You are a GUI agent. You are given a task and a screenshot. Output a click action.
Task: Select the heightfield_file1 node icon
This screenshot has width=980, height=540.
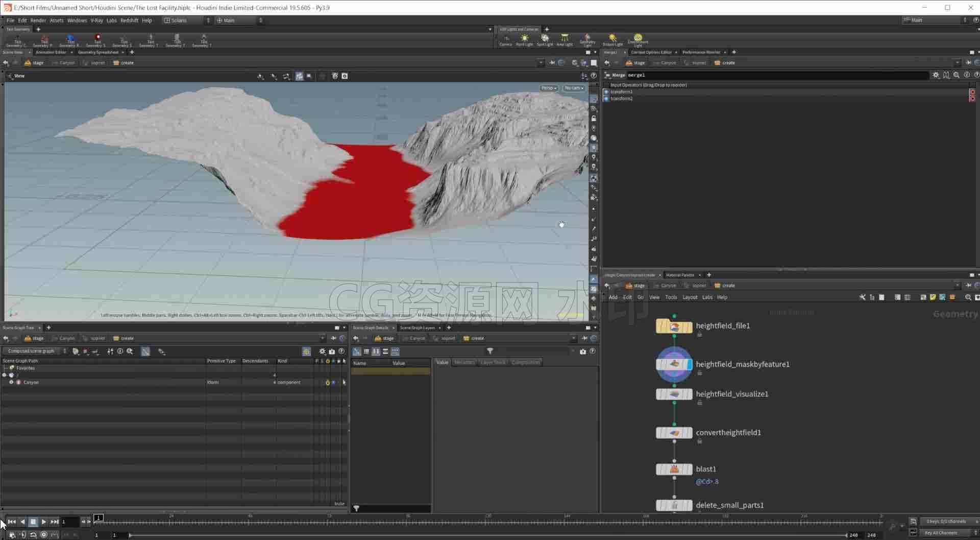point(674,326)
